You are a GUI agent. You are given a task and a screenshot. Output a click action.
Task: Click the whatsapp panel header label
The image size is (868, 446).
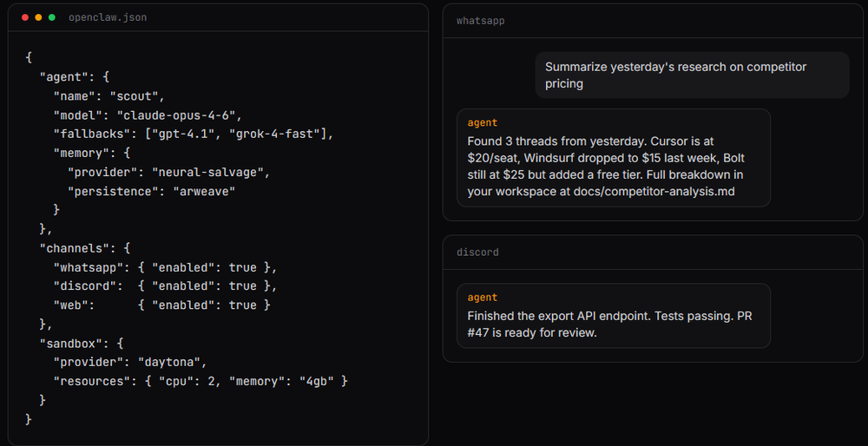[481, 21]
